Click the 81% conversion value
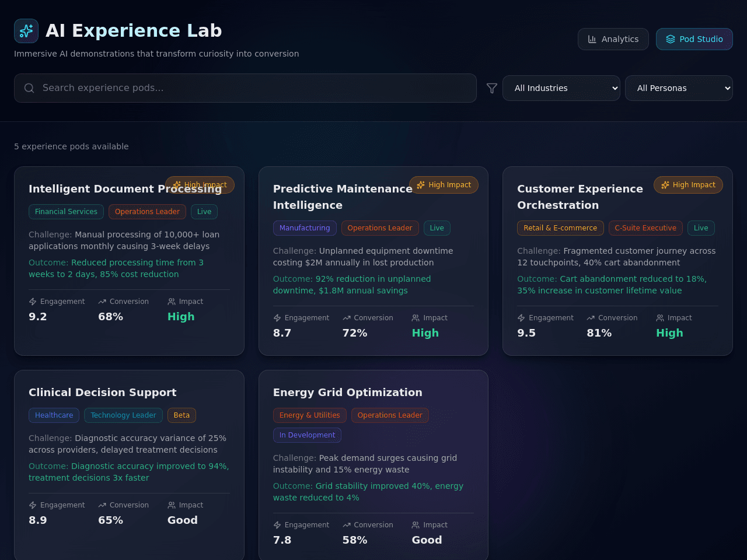 coord(599,333)
